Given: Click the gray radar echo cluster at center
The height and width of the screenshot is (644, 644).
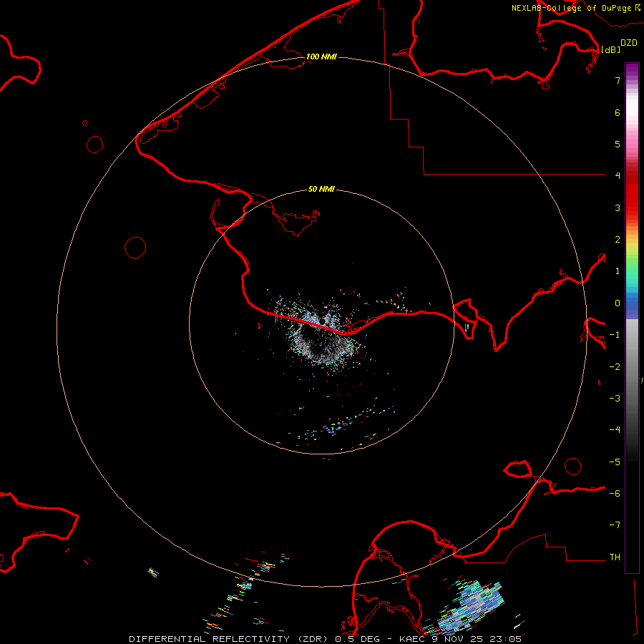Looking at the screenshot, I should (323, 343).
